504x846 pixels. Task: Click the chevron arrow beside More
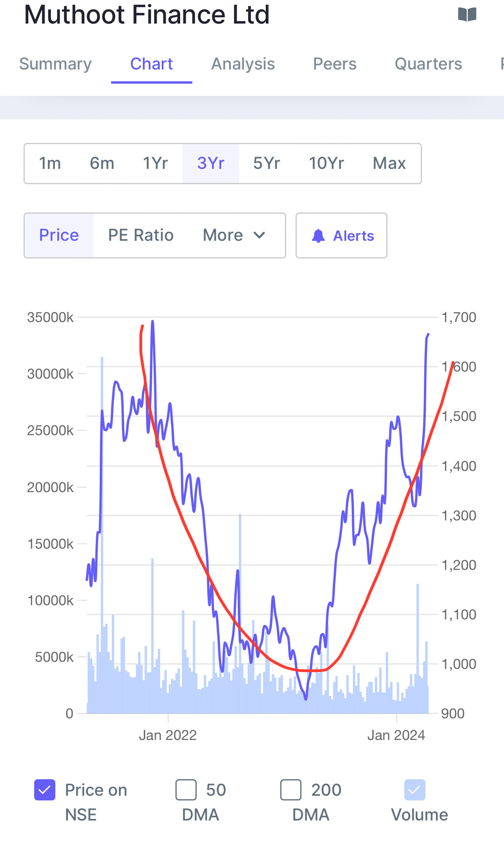pyautogui.click(x=259, y=235)
